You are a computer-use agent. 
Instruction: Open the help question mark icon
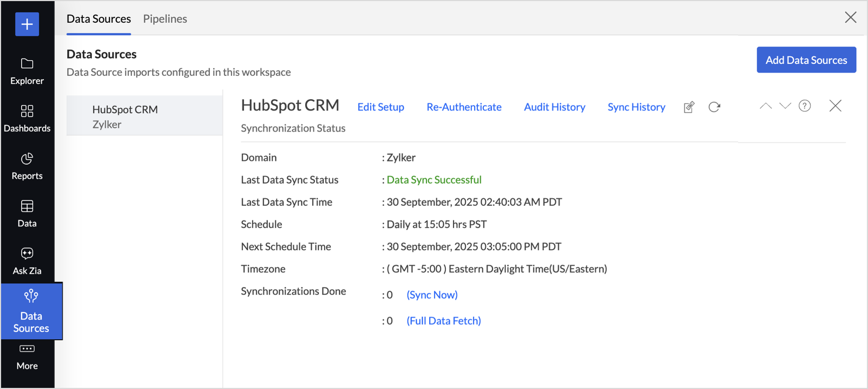coord(805,106)
